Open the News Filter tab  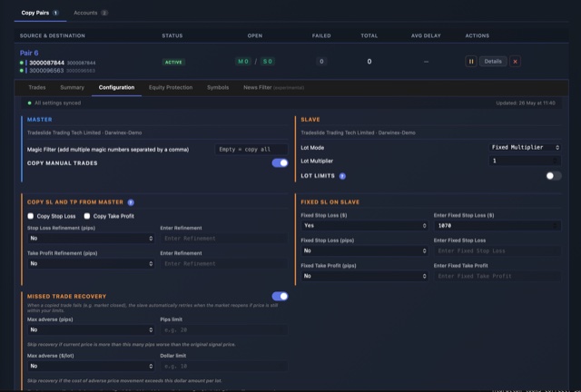pos(273,87)
